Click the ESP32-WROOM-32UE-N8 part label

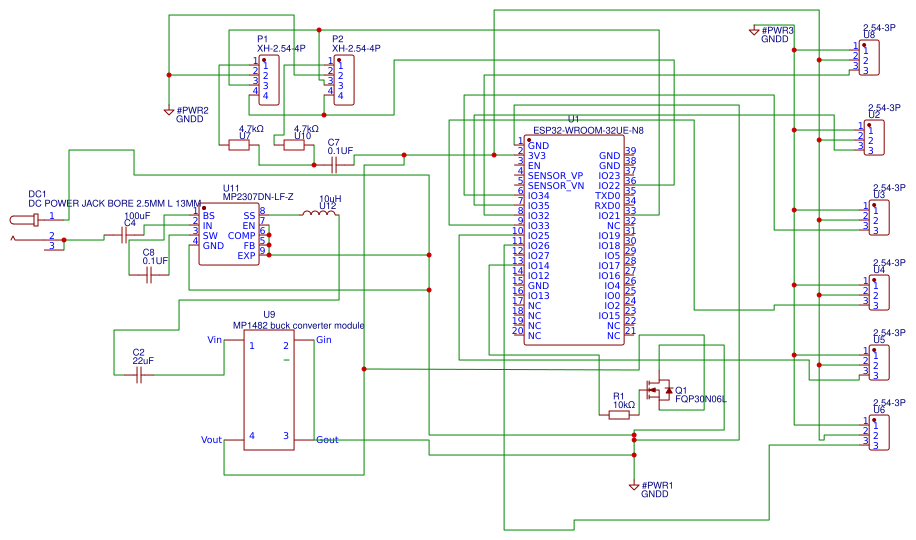[588, 130]
